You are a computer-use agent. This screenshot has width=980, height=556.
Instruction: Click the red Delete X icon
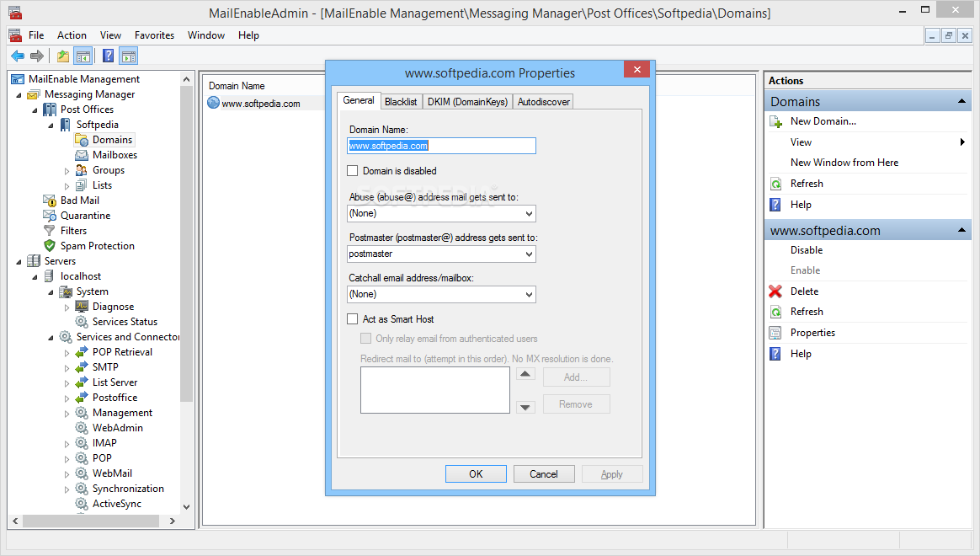click(x=775, y=291)
